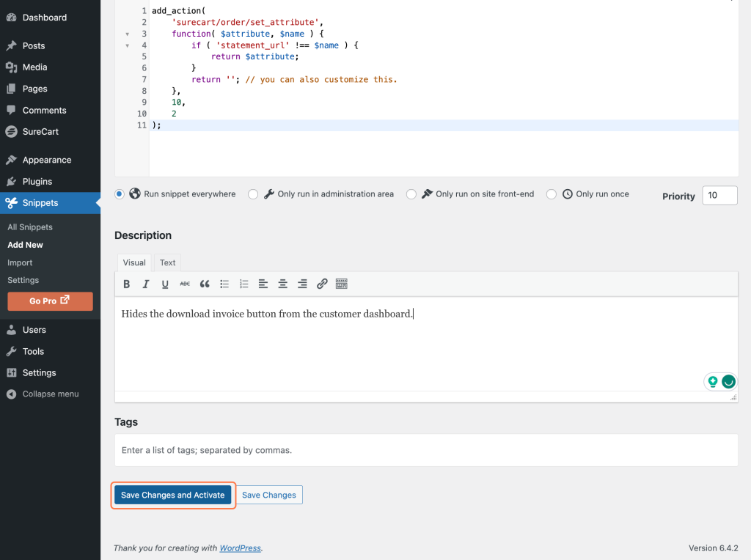The height and width of the screenshot is (560, 751).
Task: Click the insert link icon
Action: pyautogui.click(x=322, y=284)
